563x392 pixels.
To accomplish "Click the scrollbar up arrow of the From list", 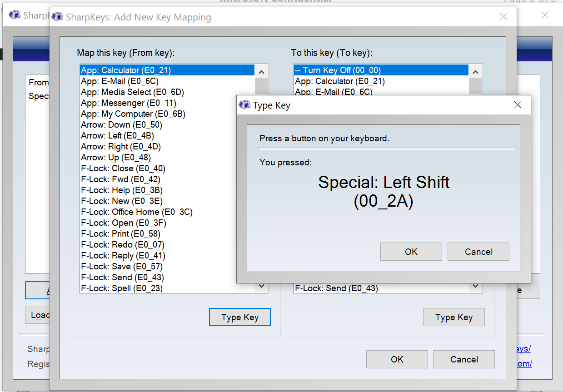I will 261,71.
